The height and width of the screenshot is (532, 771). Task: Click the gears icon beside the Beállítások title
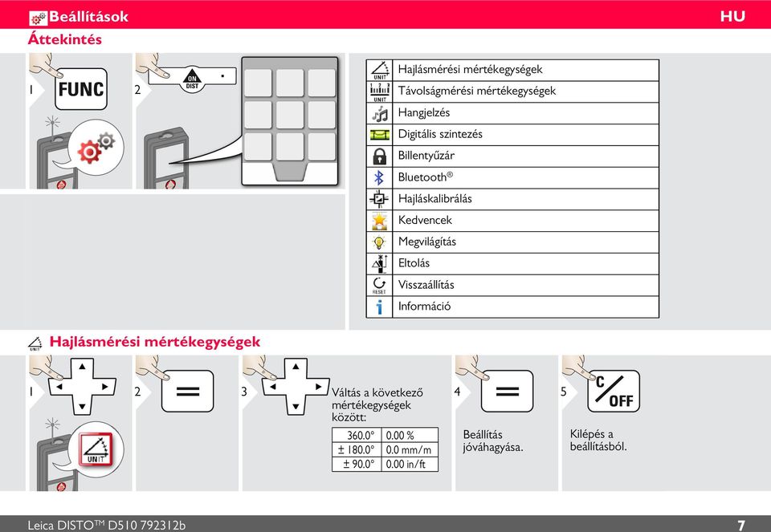click(x=38, y=17)
